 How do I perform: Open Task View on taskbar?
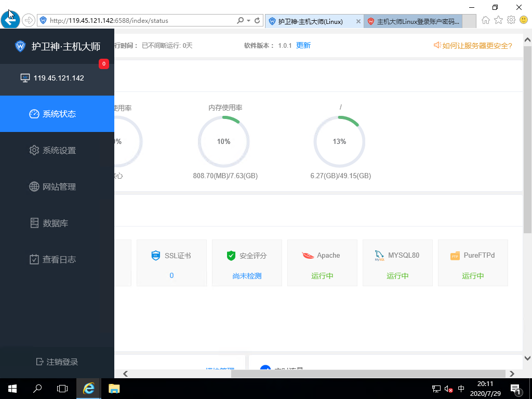[62, 389]
